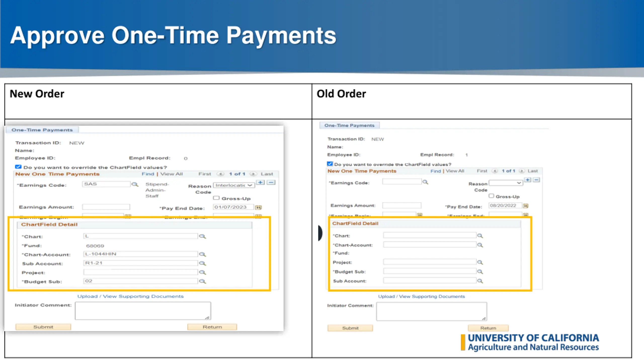Viewport: 644px width, 362px height.
Task: Open Reason Code dropdown showing Interlocation
Action: (234, 185)
